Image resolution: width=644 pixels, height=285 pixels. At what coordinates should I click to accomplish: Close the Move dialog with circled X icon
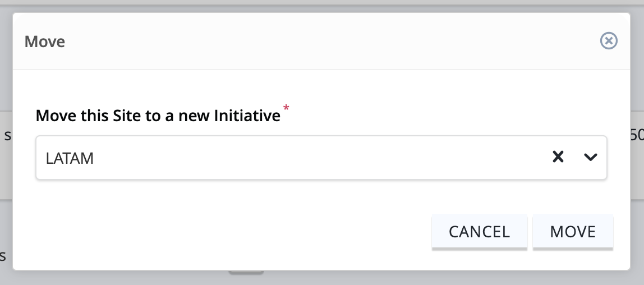609,41
